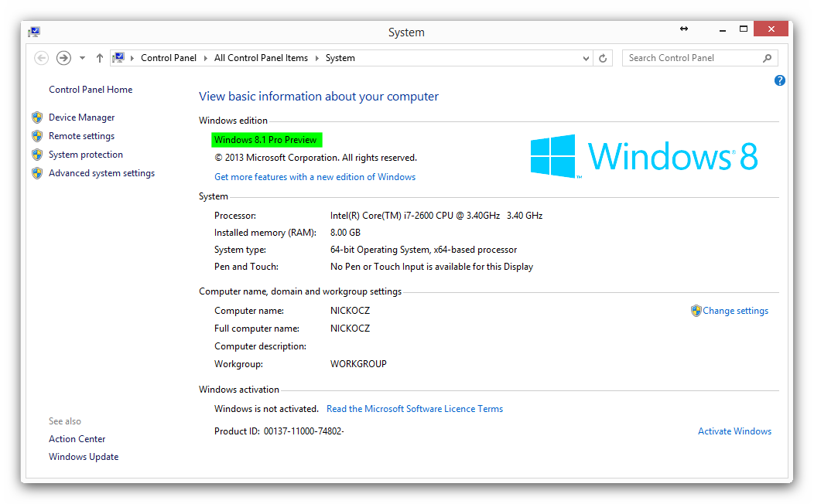814x504 pixels.
Task: Open Control Panel Home
Action: click(91, 90)
